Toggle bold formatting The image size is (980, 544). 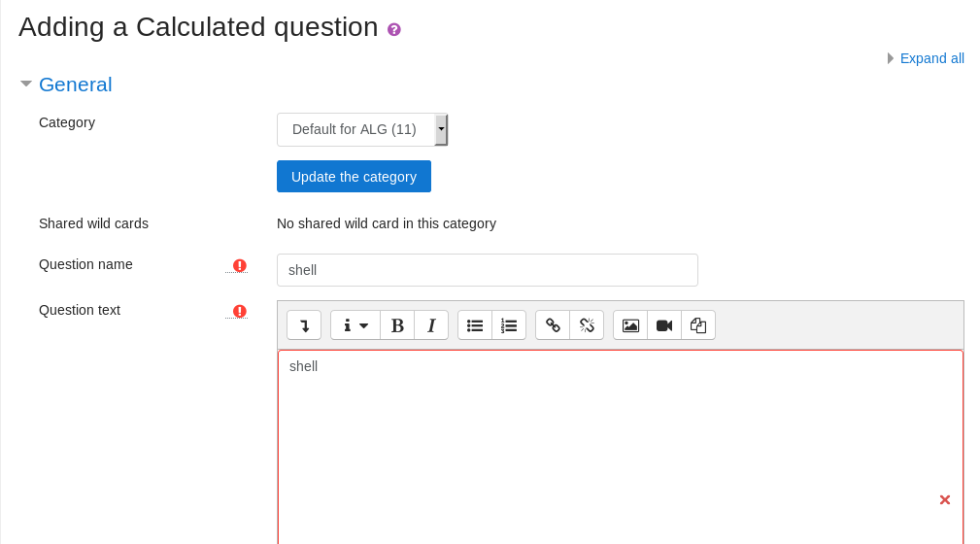397,325
